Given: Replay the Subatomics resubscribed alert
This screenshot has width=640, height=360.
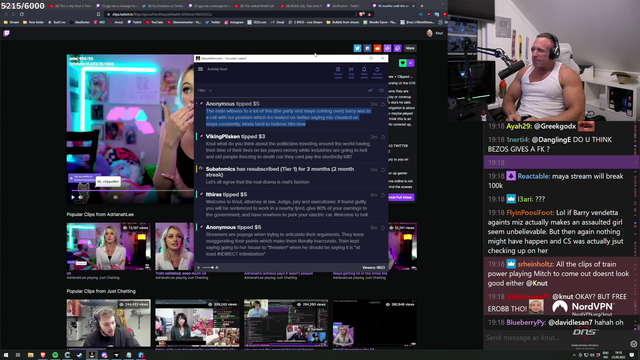Looking at the screenshot, I should [x=383, y=170].
